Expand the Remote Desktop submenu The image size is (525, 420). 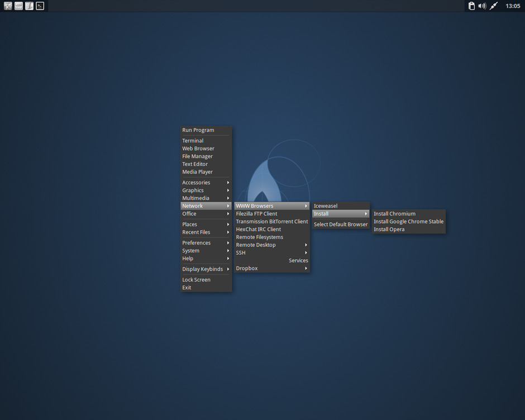click(x=272, y=245)
